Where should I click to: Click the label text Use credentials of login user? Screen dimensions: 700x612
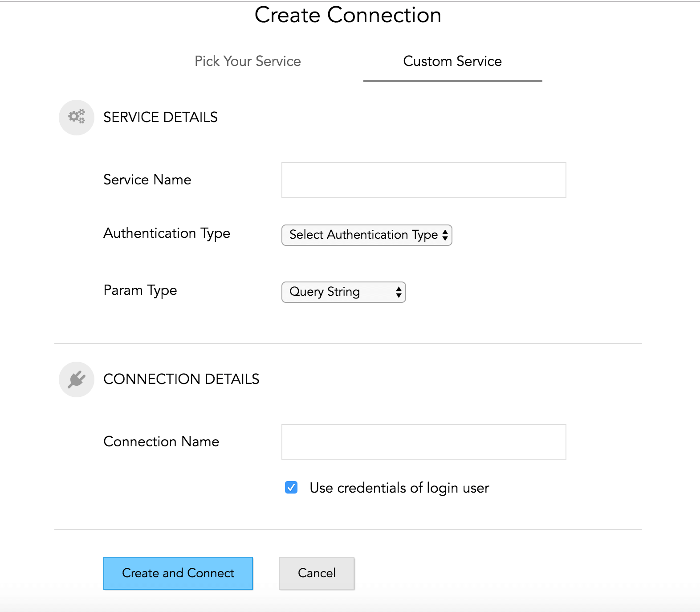399,488
